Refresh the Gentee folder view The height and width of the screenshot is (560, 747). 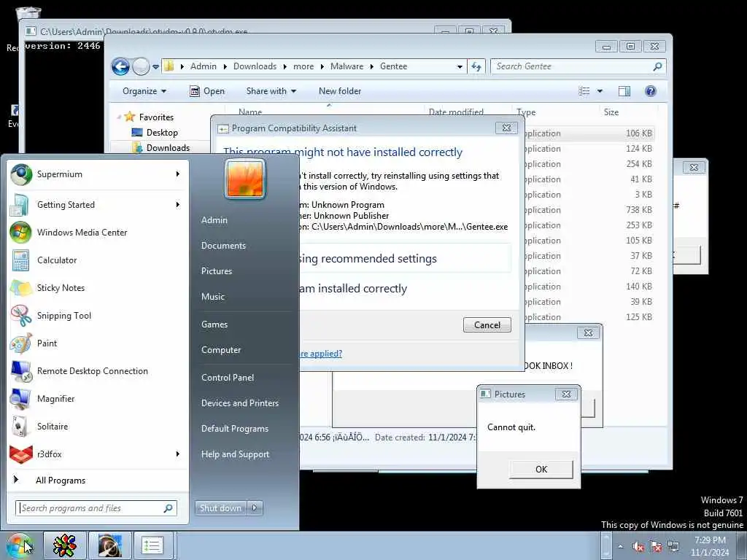[476, 66]
